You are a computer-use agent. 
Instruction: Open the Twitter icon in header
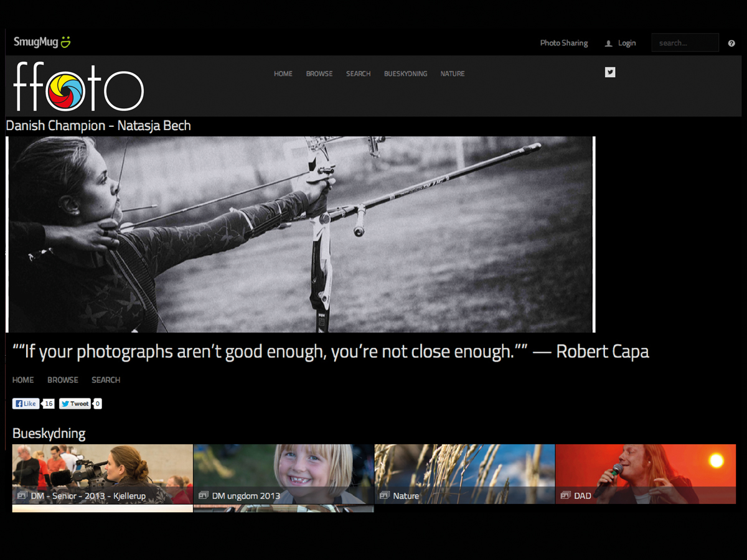tap(610, 72)
